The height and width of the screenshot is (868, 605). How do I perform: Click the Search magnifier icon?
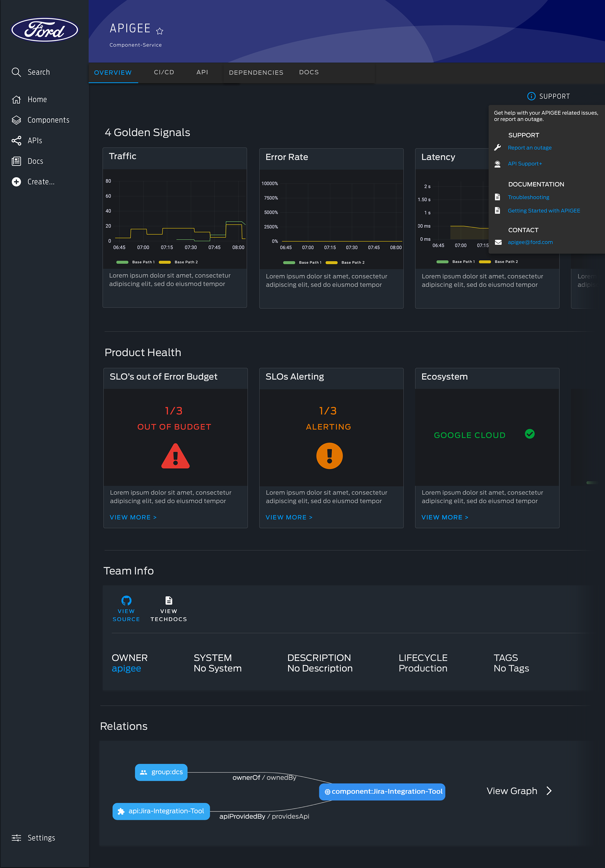16,72
